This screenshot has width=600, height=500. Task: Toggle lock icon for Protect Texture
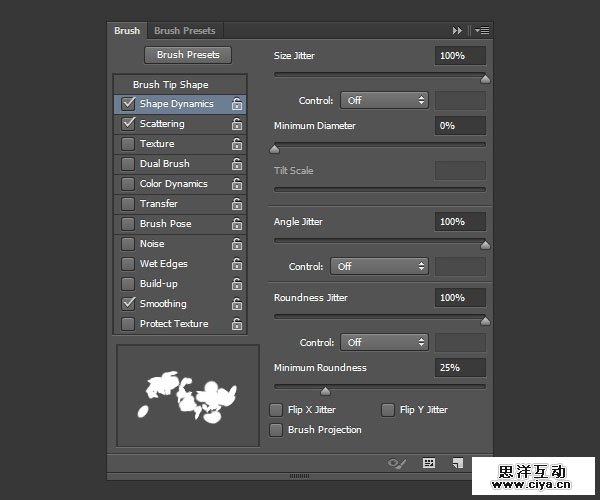point(237,324)
